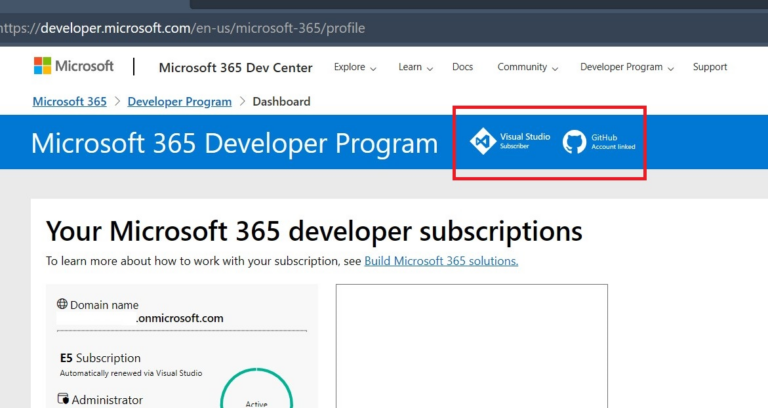Follow the Microsoft 365 breadcrumb link
Viewport: 768px width, 408px height.
(70, 101)
